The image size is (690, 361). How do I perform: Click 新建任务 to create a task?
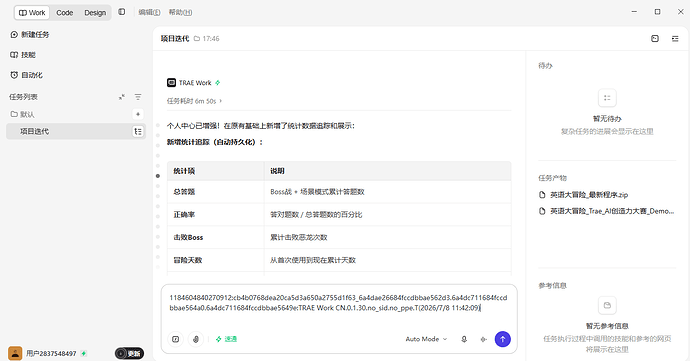(29, 34)
